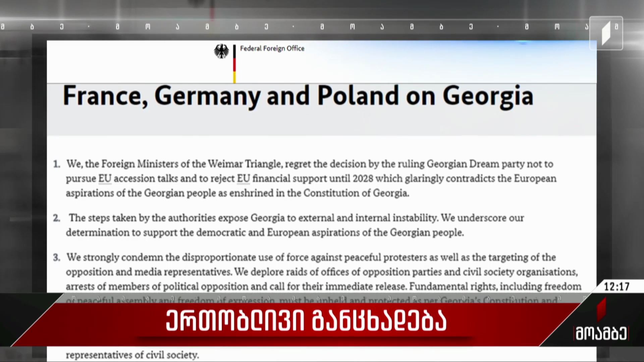The image size is (644, 362).
Task: Click the red banner caption "ერთობლივი განცხადება"
Action: coord(306,321)
